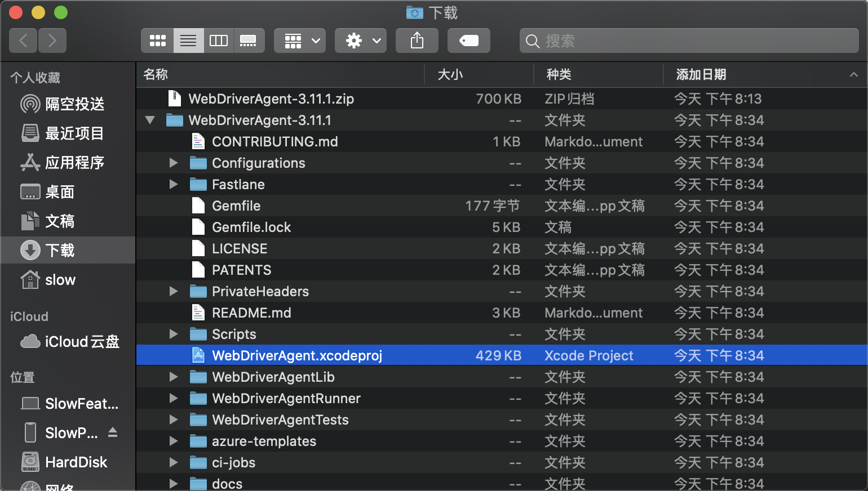Expand the WebDriverAgentLib folder
This screenshot has height=491, width=868.
click(174, 377)
